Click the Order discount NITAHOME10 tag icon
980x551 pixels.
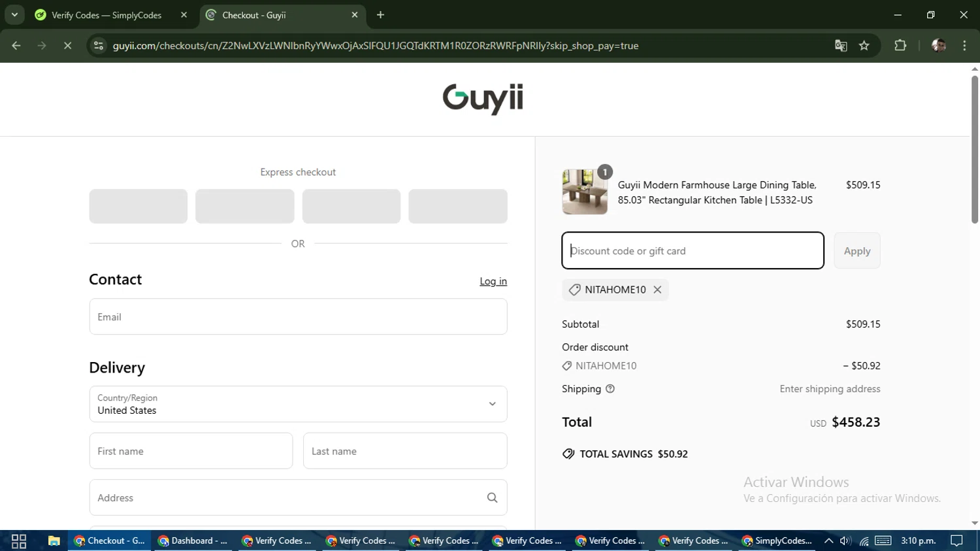(x=567, y=366)
